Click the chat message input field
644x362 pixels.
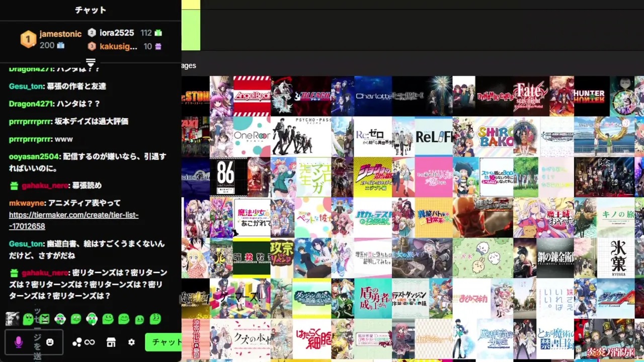click(x=34, y=342)
